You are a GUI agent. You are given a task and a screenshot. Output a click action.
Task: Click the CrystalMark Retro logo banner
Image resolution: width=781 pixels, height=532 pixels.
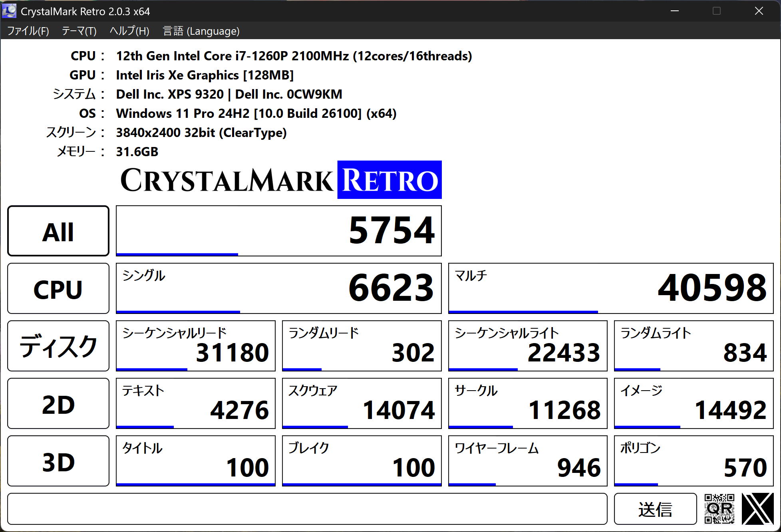click(x=281, y=180)
